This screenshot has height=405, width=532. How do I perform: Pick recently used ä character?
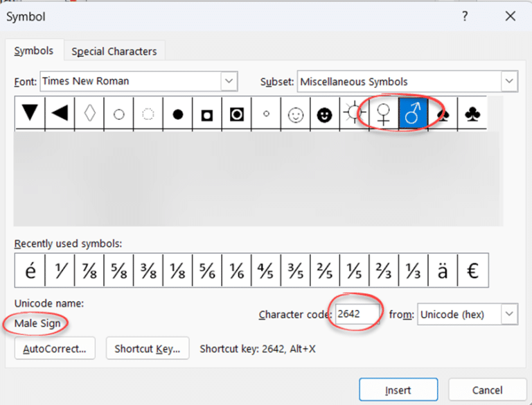(x=443, y=270)
